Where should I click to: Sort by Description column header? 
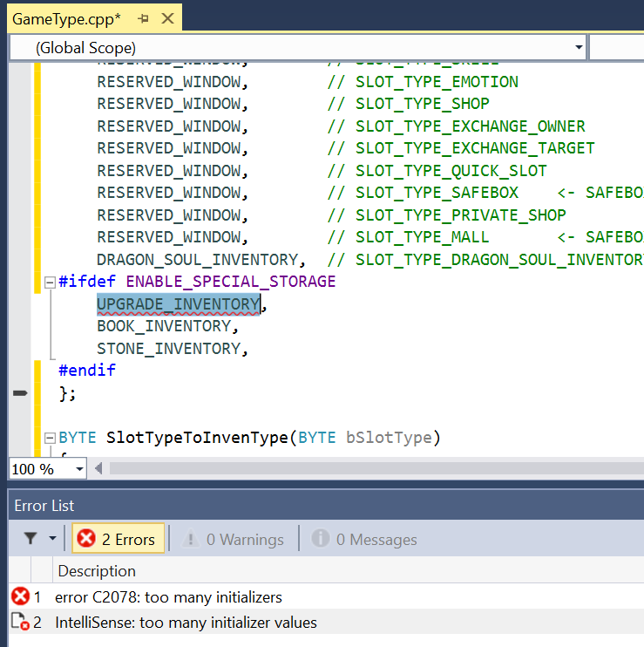coord(97,571)
